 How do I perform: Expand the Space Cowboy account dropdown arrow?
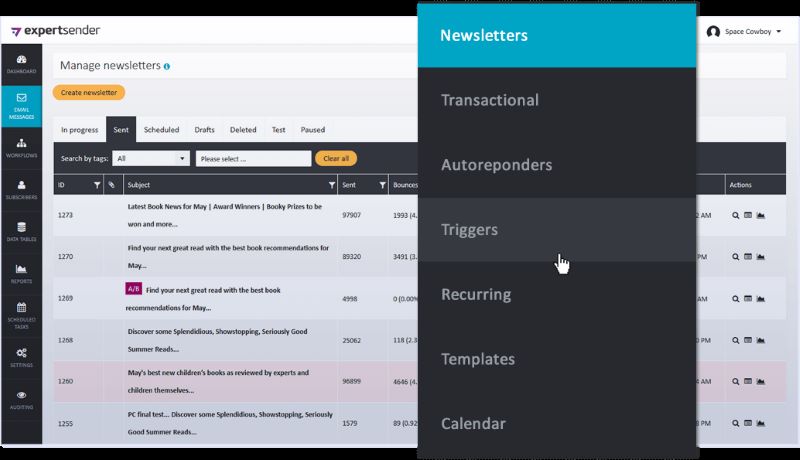coord(779,32)
